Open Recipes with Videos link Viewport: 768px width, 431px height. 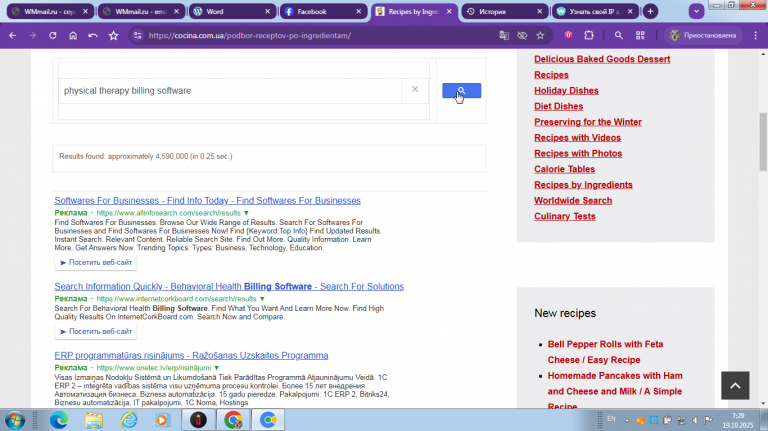pos(577,137)
